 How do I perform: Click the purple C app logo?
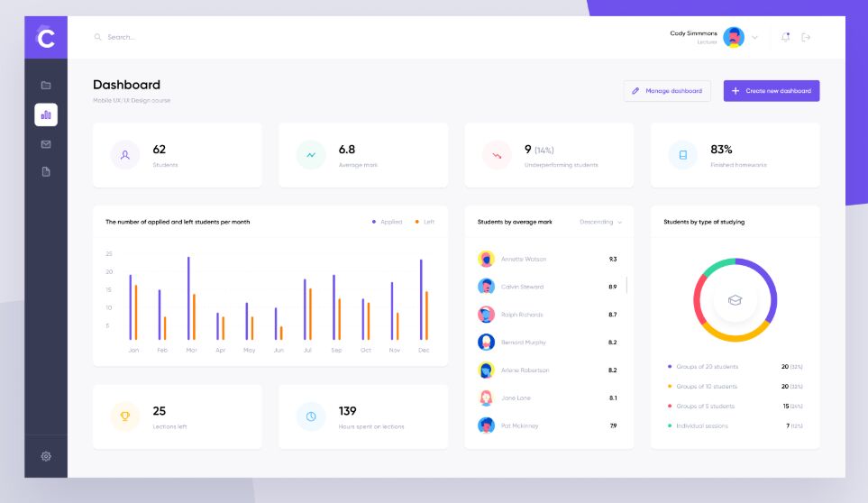coord(46,38)
